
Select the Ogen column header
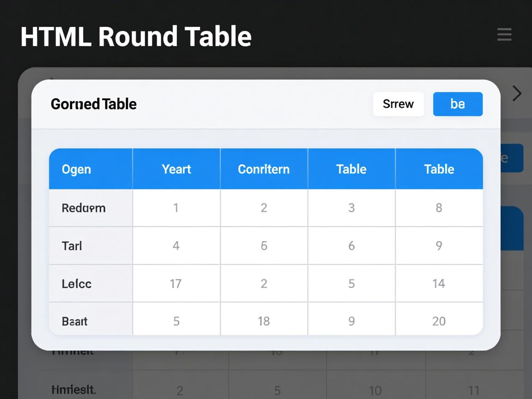click(77, 169)
